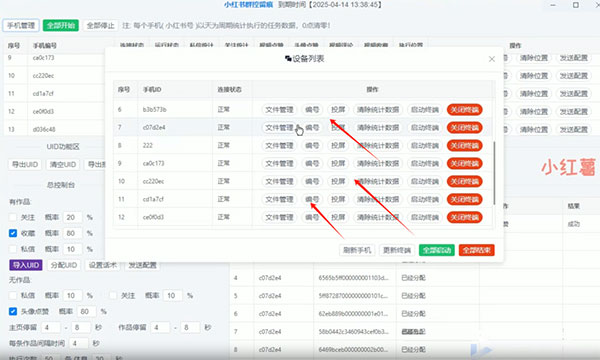Image resolution: width=600 pixels, height=360 pixels.
Task: Click 关闭终端 for device c07d2e4
Action: [465, 128]
